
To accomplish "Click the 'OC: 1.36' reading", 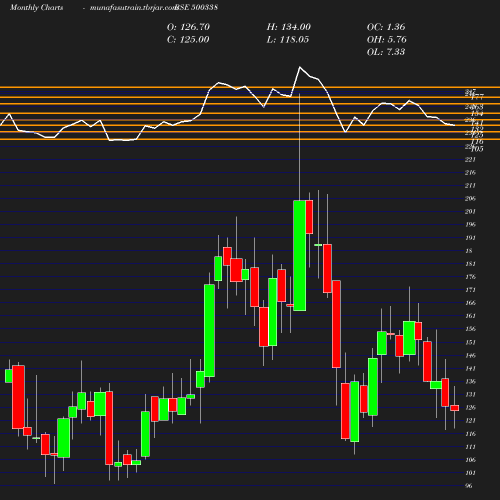I will (x=386, y=27).
